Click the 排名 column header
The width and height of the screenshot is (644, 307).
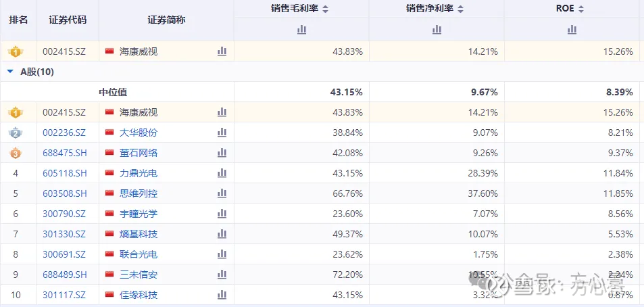(18, 20)
